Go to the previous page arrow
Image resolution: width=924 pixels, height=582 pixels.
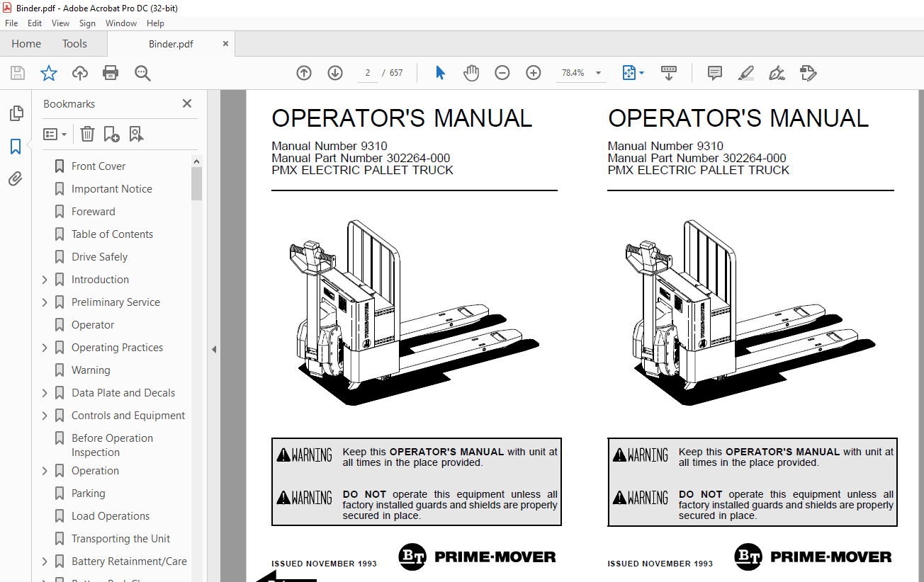coord(304,73)
